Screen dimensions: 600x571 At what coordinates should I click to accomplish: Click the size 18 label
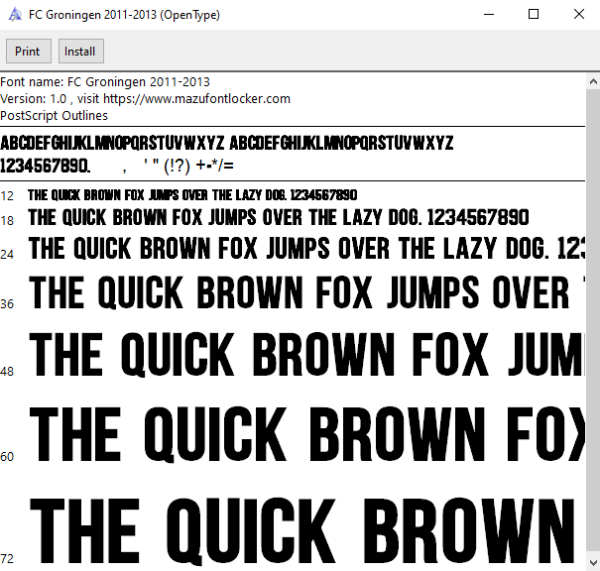point(7,220)
